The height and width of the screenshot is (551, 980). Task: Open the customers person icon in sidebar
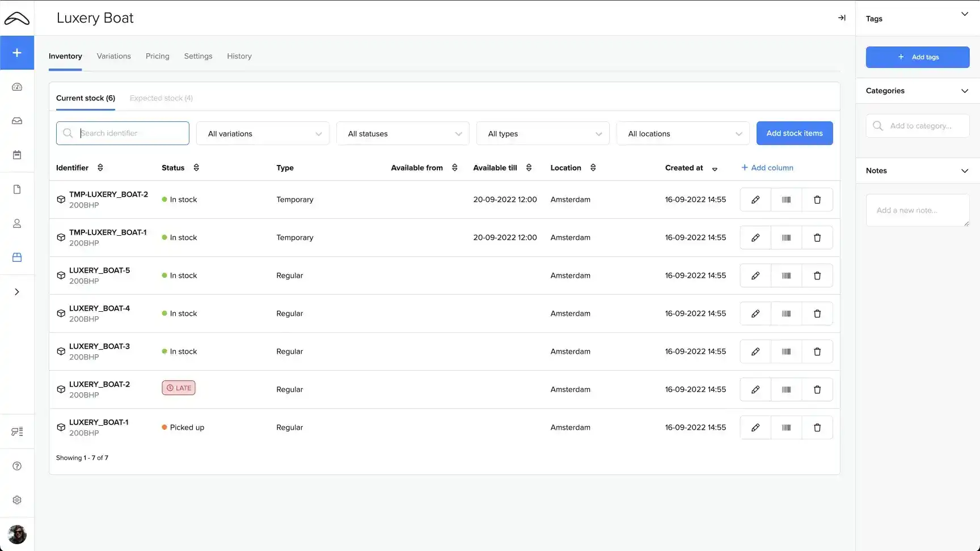17,223
